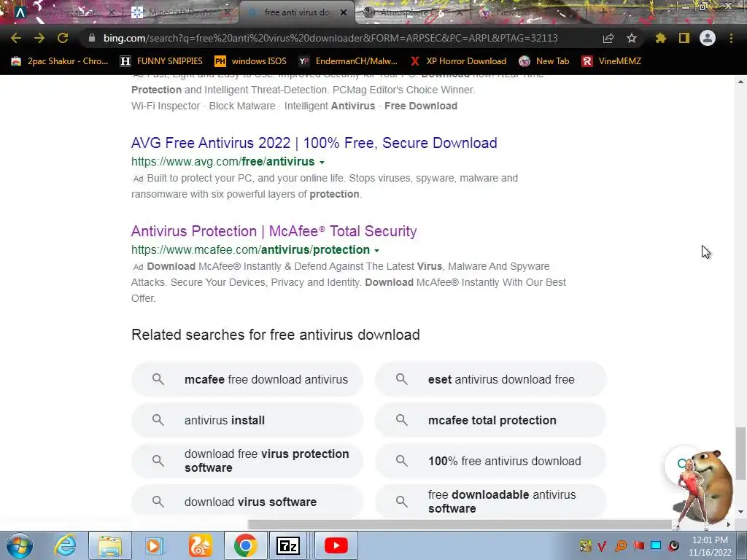This screenshot has width=747, height=560.
Task: Select the free anti virus do tab
Action: point(296,12)
